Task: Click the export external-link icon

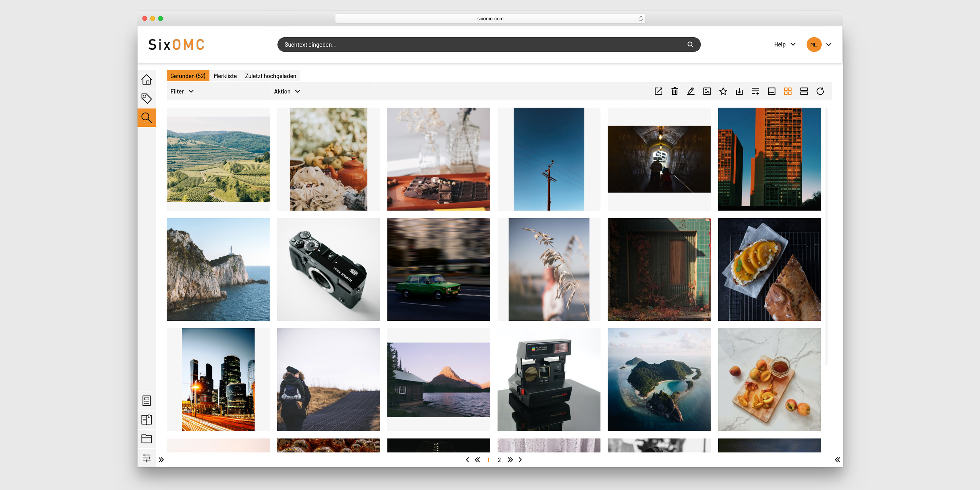Action: [659, 91]
